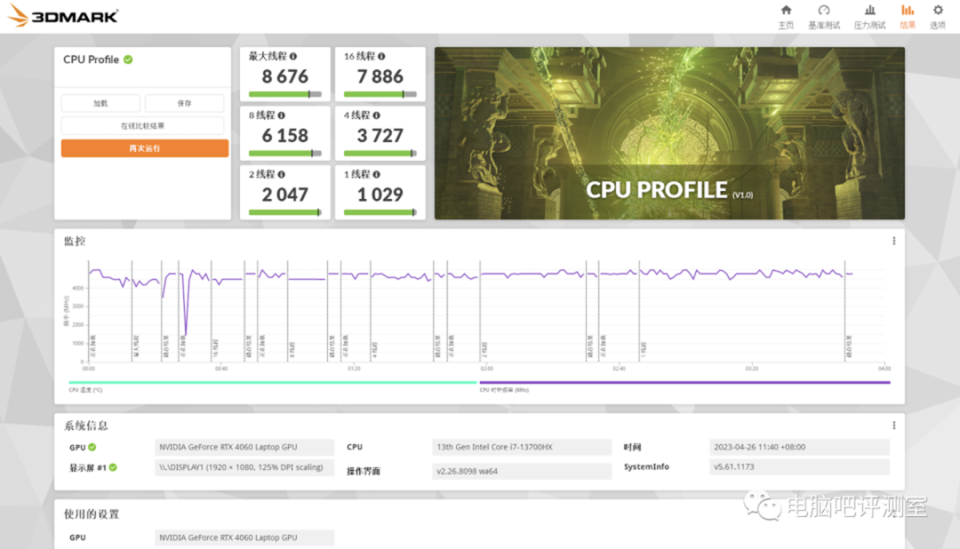Toggle CPU 时钟频率 legend line
Screen dimensions: 960x549
pos(684,383)
